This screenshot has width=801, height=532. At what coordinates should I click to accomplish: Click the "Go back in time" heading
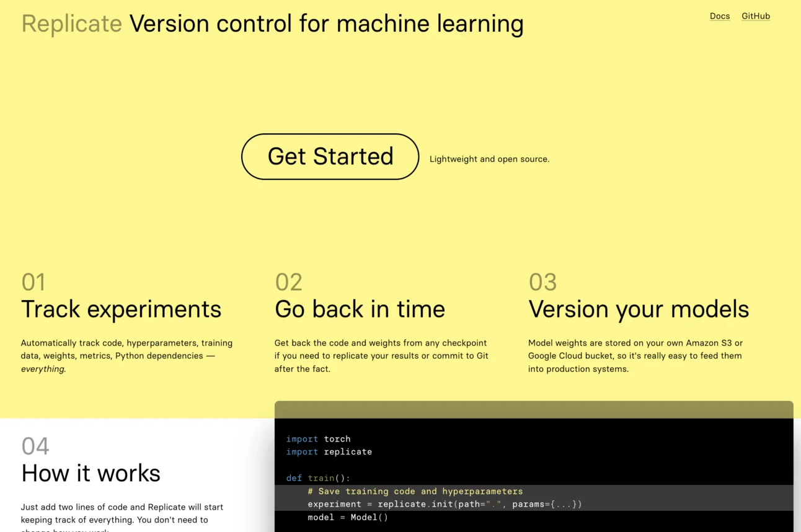[360, 309]
